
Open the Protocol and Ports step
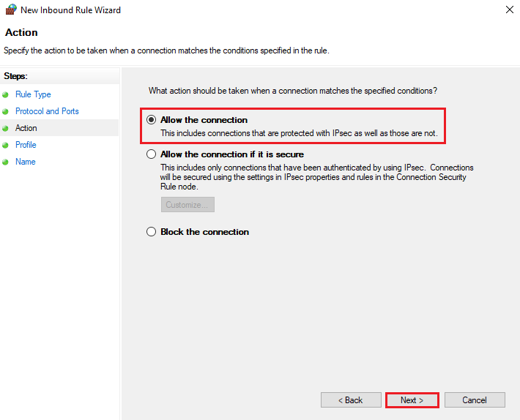click(x=47, y=111)
